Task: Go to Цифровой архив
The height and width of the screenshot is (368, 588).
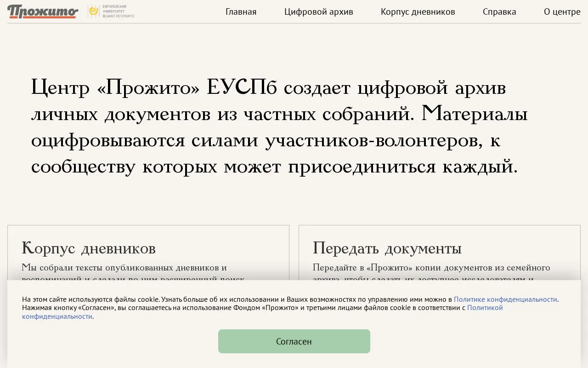Action: 319,12
